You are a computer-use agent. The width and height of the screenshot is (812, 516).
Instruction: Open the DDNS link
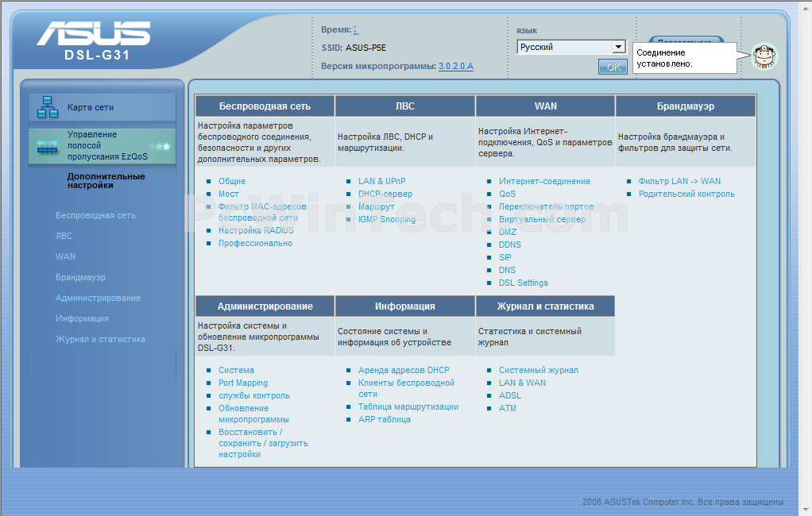[510, 245]
